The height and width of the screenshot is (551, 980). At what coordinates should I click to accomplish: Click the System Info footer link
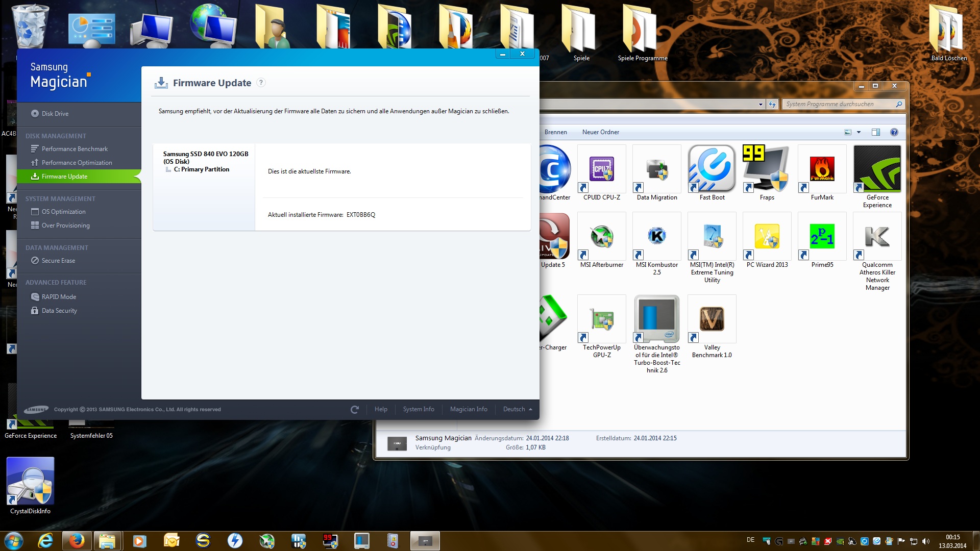tap(419, 409)
